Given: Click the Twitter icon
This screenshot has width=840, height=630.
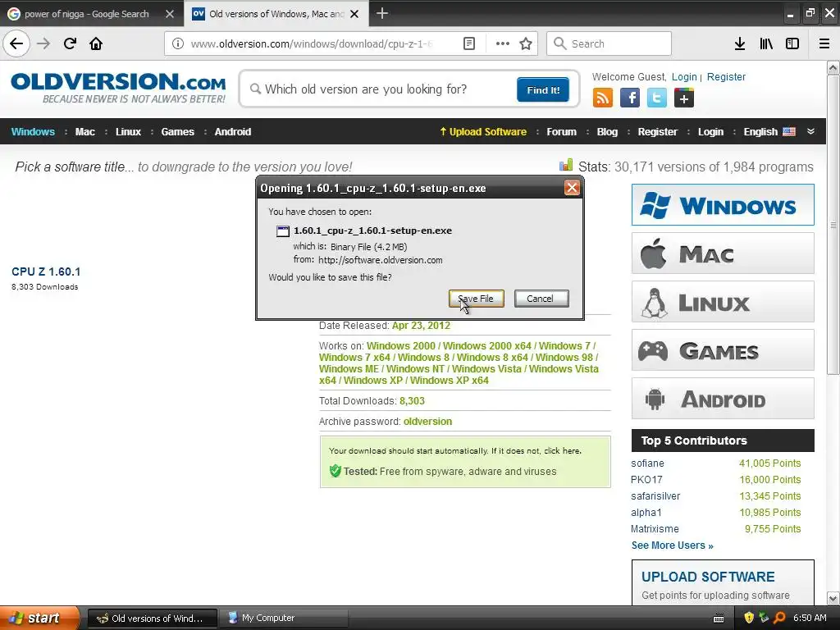Looking at the screenshot, I should (657, 98).
